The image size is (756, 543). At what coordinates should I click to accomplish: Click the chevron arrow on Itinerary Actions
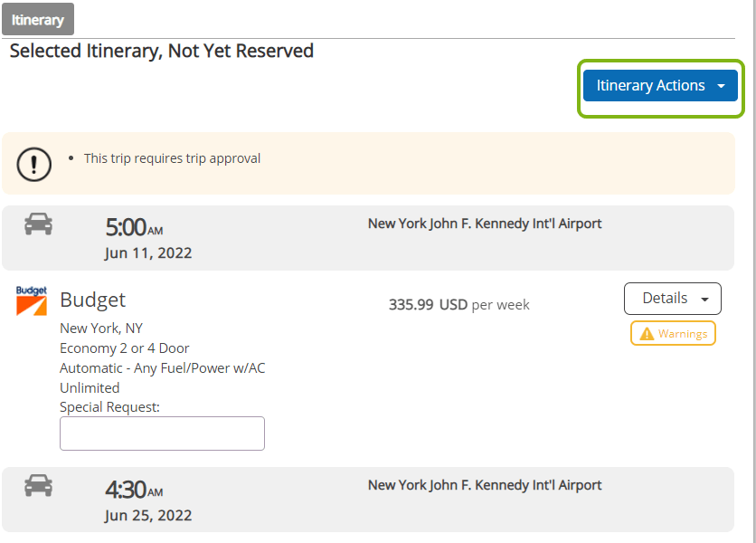pos(720,85)
